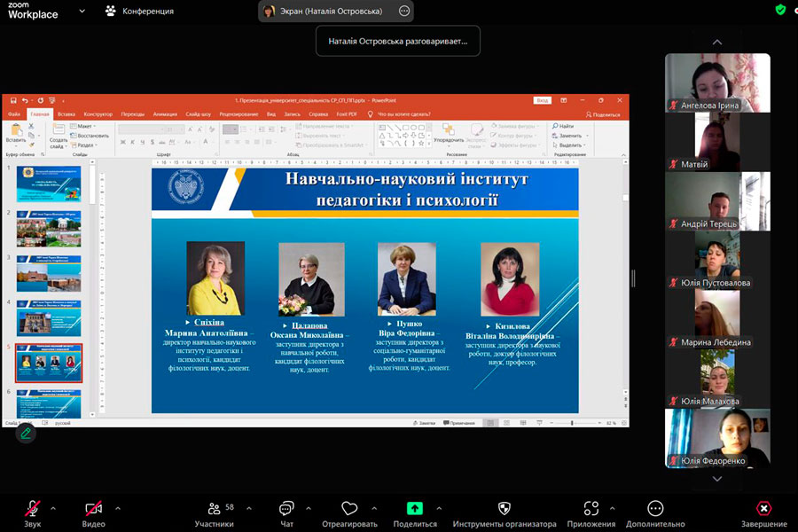Open the Участники participants panel
Viewport: 798px width, 532px height.
pyautogui.click(x=214, y=509)
